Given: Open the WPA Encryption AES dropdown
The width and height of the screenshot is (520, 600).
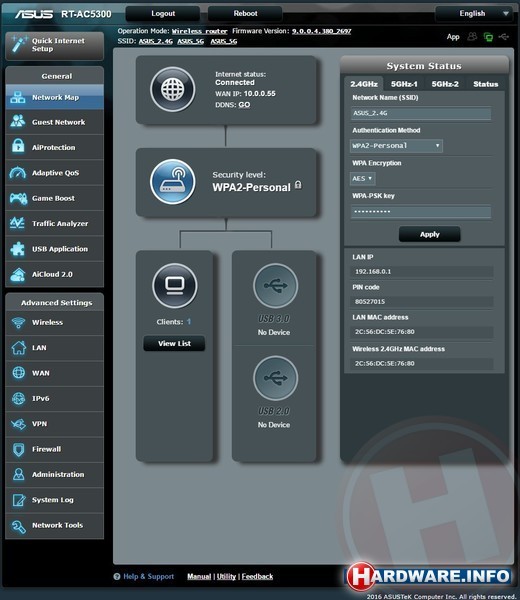Looking at the screenshot, I should [x=362, y=178].
